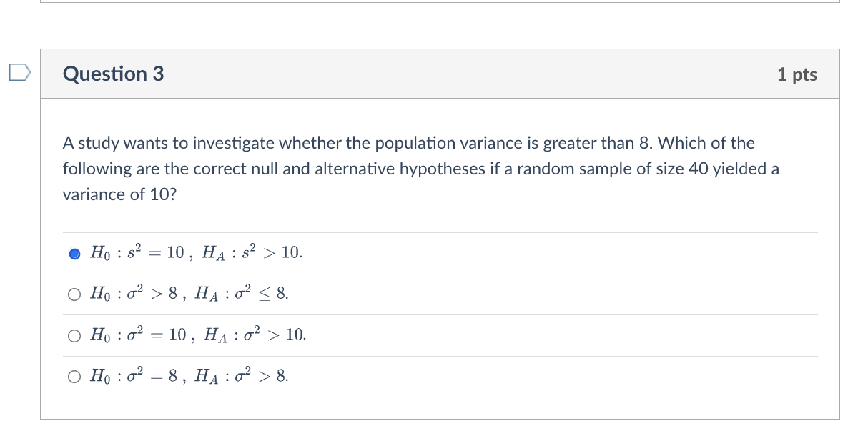The width and height of the screenshot is (868, 431).
Task: Select the radio button for H0: s² = 10
Action: (75, 254)
